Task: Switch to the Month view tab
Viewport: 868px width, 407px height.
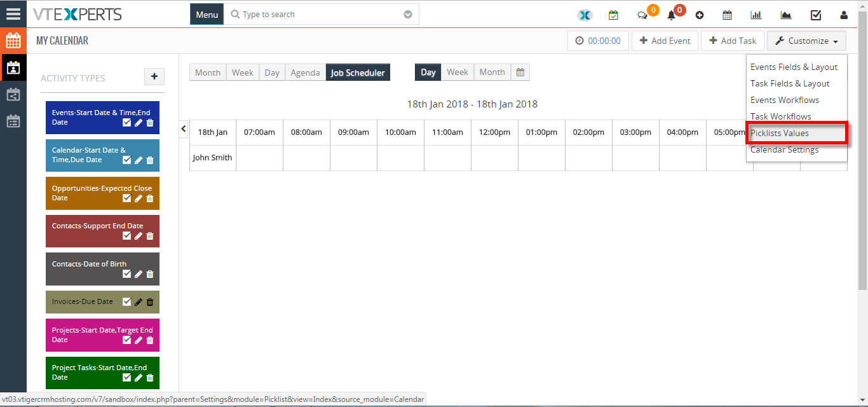Action: point(208,72)
